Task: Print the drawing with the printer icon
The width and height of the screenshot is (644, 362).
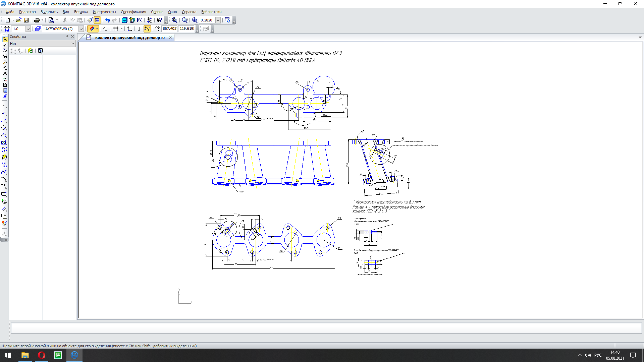Action: [x=37, y=20]
